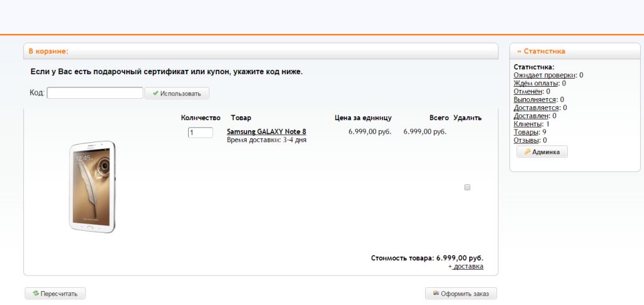Image resolution: width=644 pixels, height=305 pixels.
Task: Open the Ждём оплаты statistics link
Action: (536, 84)
